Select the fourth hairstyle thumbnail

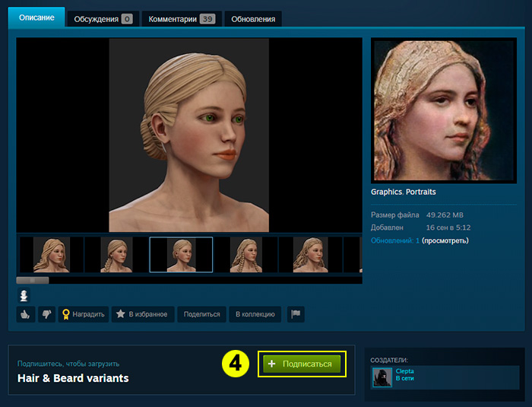tap(245, 255)
